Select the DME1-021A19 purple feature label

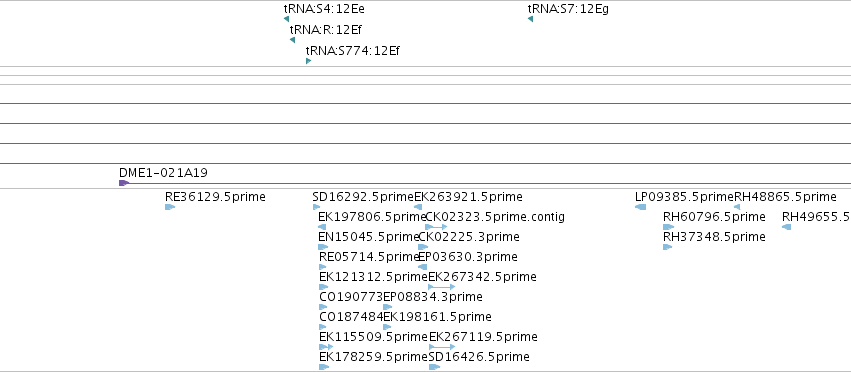click(163, 173)
